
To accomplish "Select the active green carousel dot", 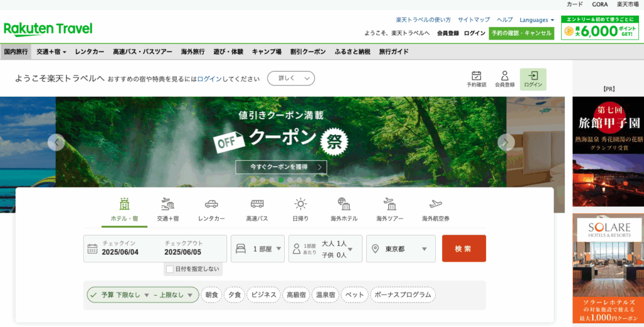I will (281, 180).
